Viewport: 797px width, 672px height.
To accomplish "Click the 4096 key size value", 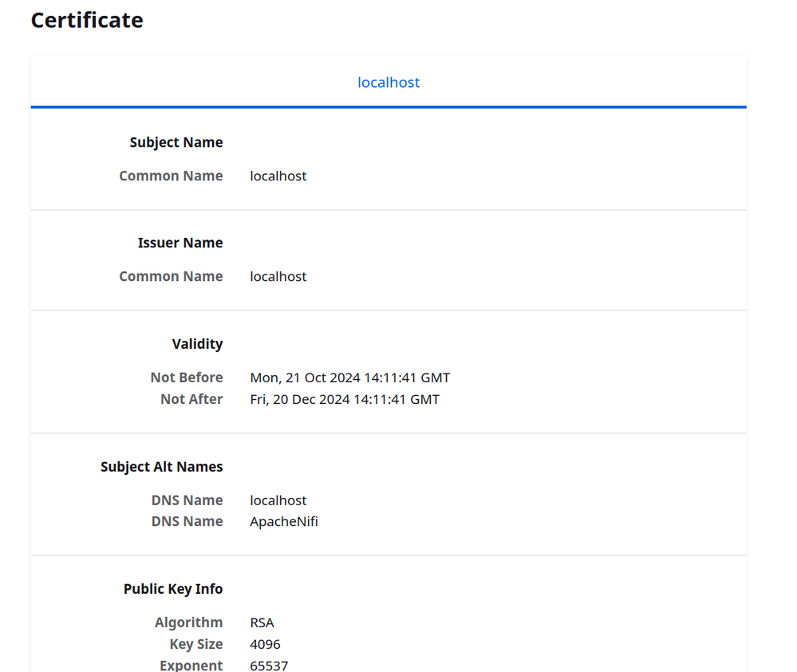I will click(266, 644).
